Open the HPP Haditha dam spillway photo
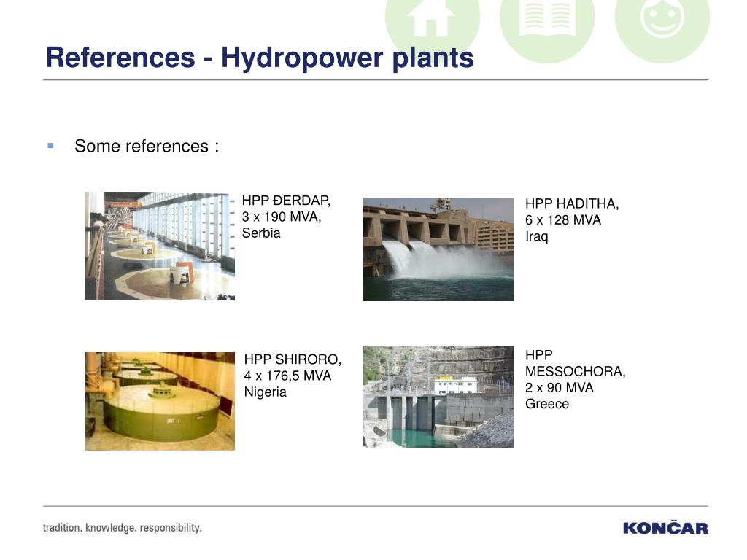The height and width of the screenshot is (560, 747). pyautogui.click(x=438, y=249)
